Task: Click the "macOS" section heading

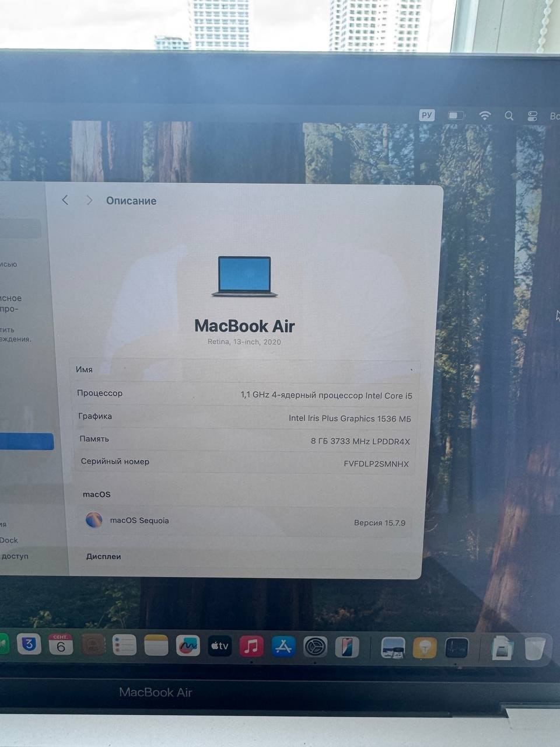Action: click(97, 494)
